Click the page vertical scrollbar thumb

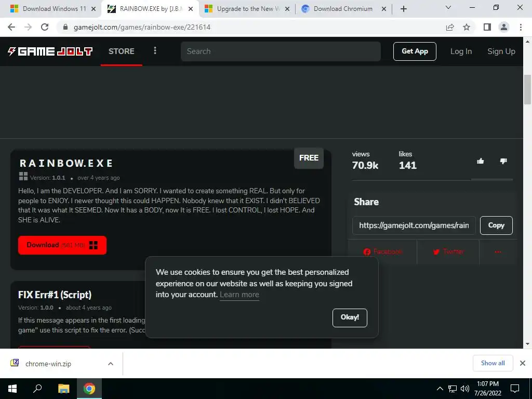pos(527,89)
